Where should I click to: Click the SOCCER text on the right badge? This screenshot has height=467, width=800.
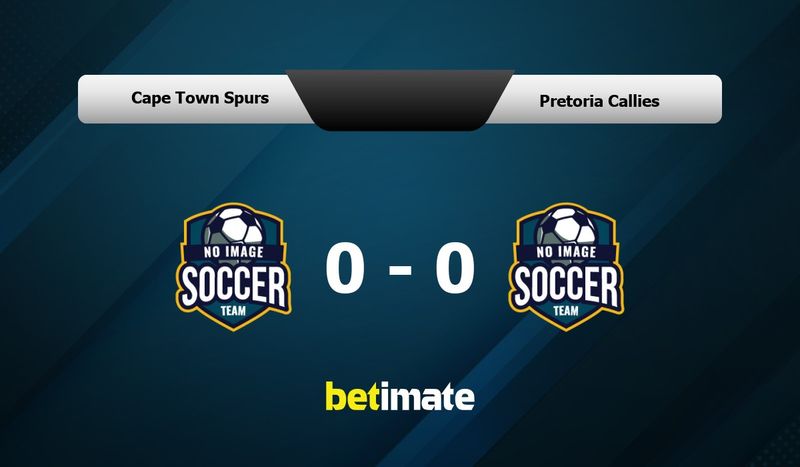[x=566, y=286]
